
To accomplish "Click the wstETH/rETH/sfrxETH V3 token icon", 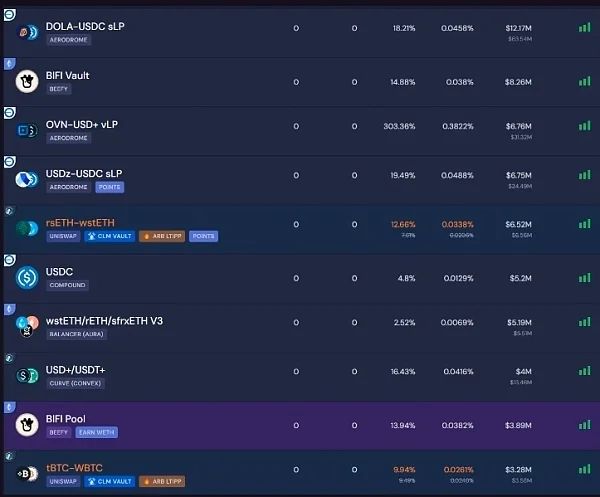I will 27,325.
